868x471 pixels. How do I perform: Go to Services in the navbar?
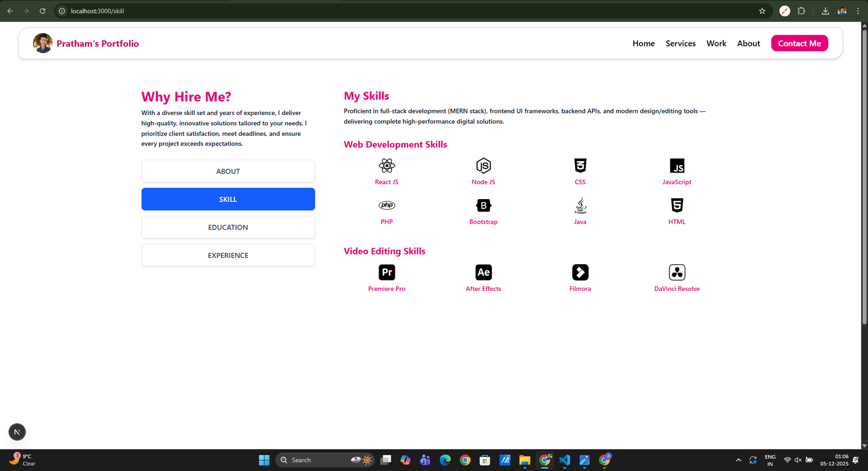680,43
